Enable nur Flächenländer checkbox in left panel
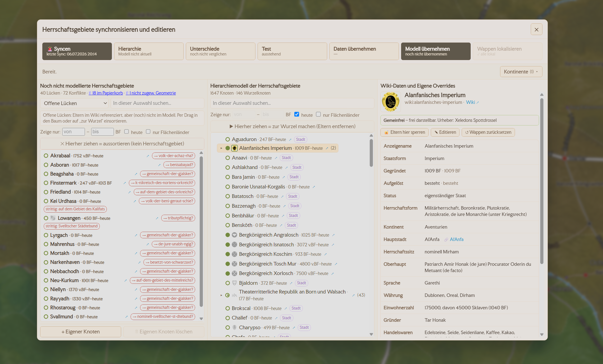This screenshot has width=603, height=364. pyautogui.click(x=148, y=132)
